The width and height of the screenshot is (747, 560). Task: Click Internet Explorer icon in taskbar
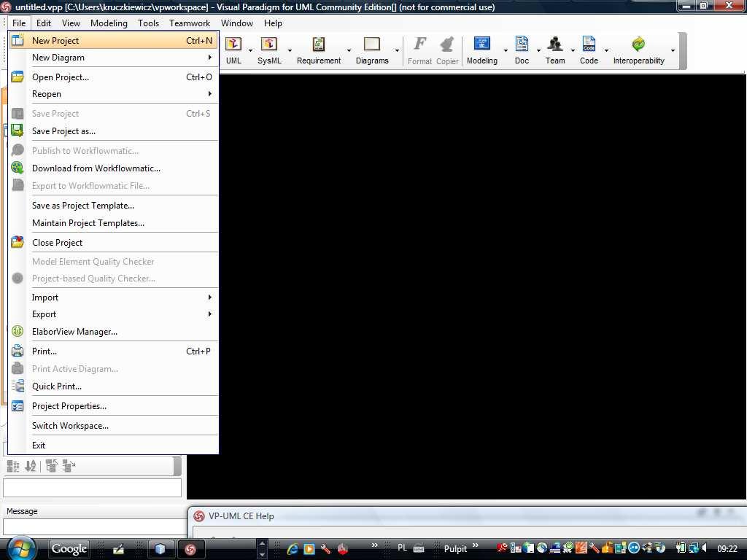coord(293,549)
